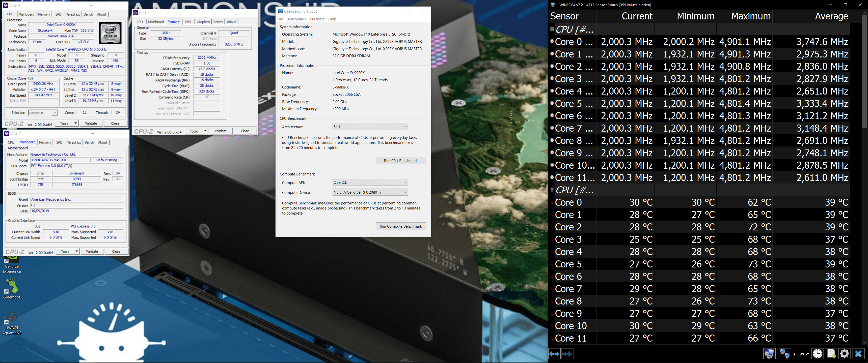
Task: Open Geekbench Help menu
Action: tap(332, 19)
